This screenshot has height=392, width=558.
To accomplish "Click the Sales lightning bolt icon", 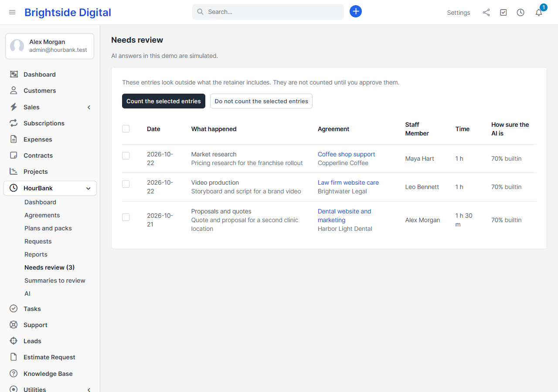I will point(14,107).
